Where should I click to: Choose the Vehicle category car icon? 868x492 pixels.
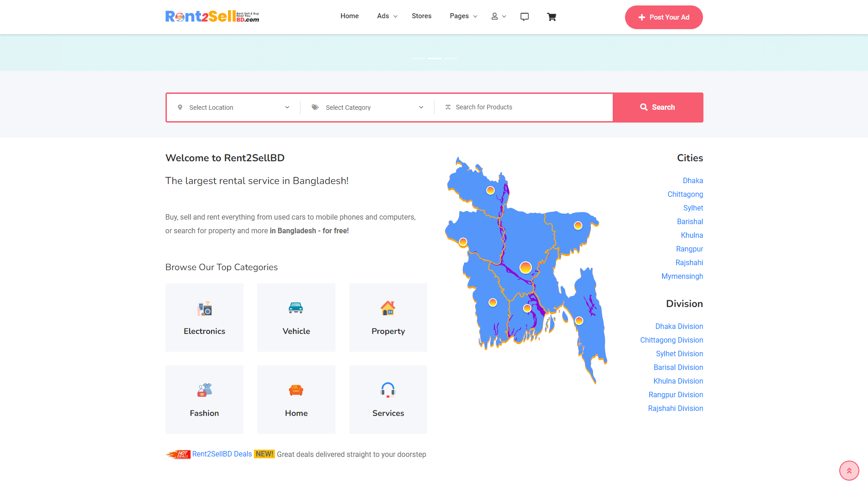[296, 308]
